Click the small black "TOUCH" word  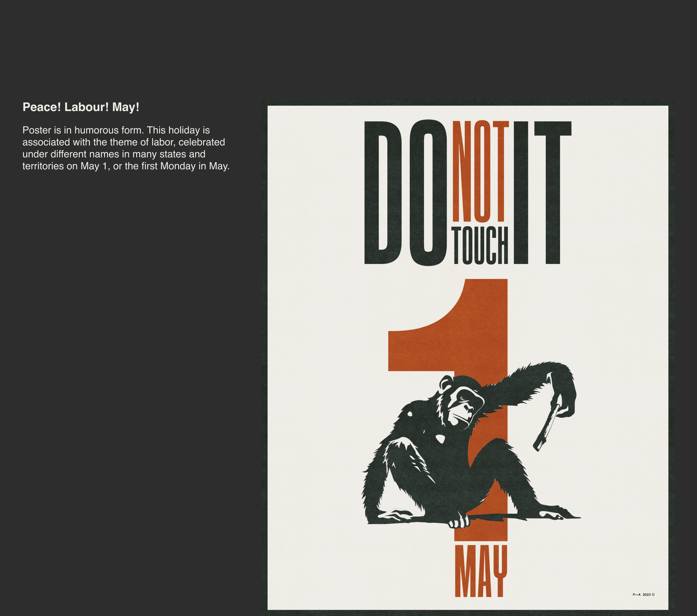coord(480,246)
